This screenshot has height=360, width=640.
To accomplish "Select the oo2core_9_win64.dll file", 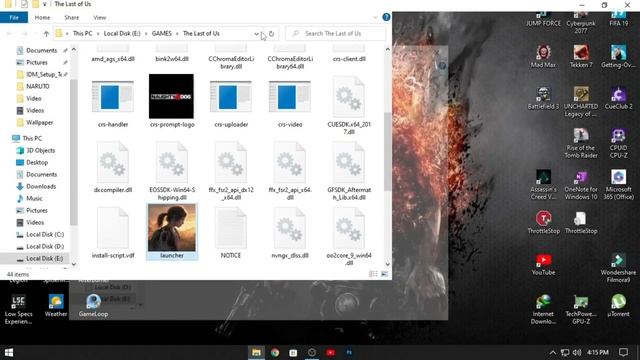I will (349, 237).
